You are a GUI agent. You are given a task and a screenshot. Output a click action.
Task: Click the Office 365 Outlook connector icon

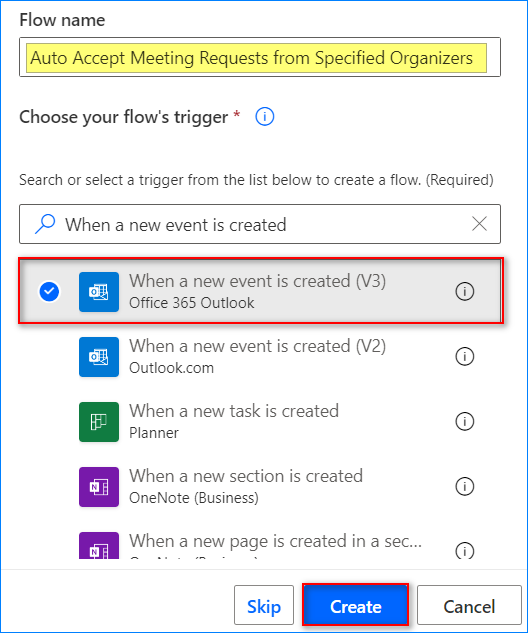click(99, 291)
